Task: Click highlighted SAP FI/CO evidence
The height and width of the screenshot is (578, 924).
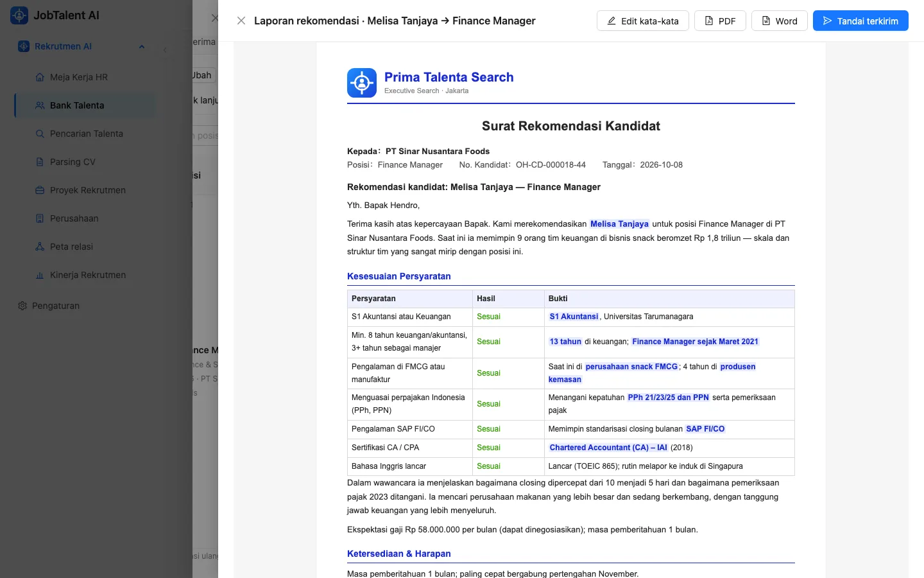Action: [x=705, y=429]
